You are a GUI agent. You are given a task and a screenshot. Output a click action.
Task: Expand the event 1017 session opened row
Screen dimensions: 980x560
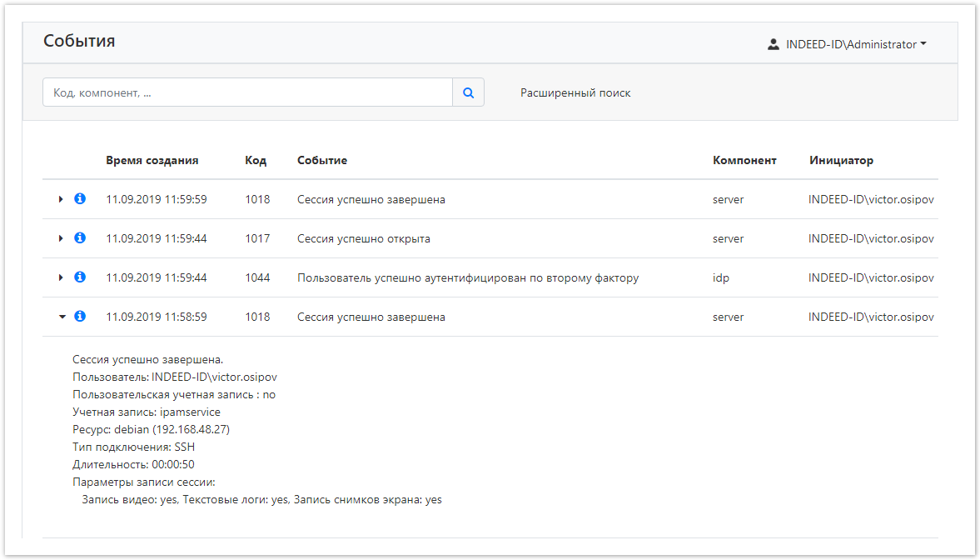click(61, 238)
